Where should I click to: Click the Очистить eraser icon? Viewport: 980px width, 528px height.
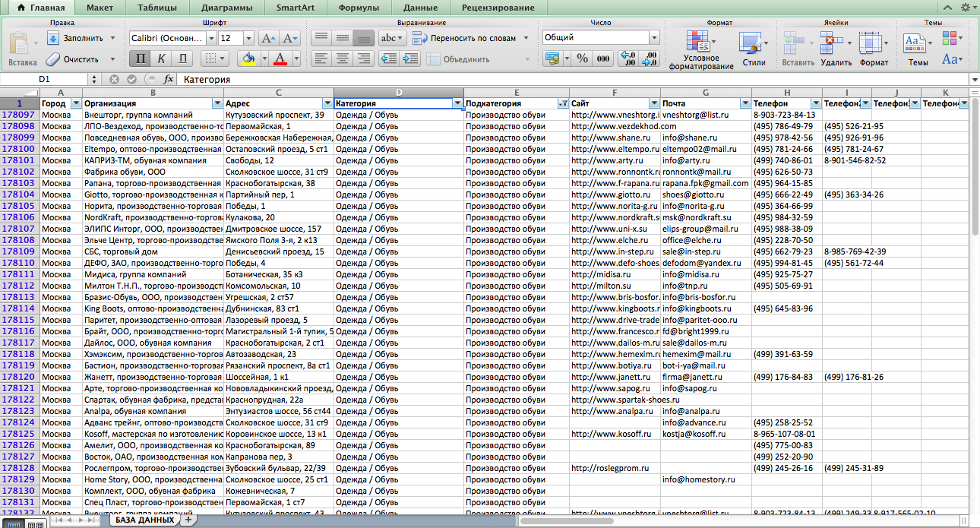pyautogui.click(x=52, y=58)
